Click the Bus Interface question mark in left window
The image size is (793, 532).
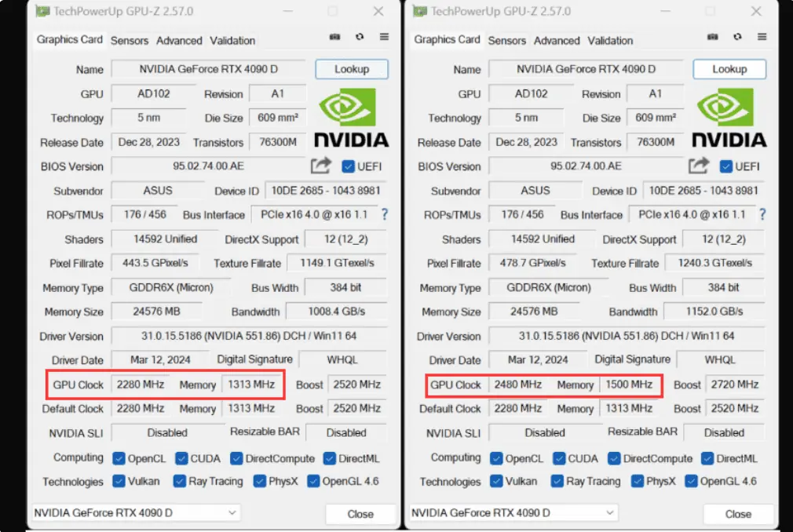pyautogui.click(x=385, y=214)
